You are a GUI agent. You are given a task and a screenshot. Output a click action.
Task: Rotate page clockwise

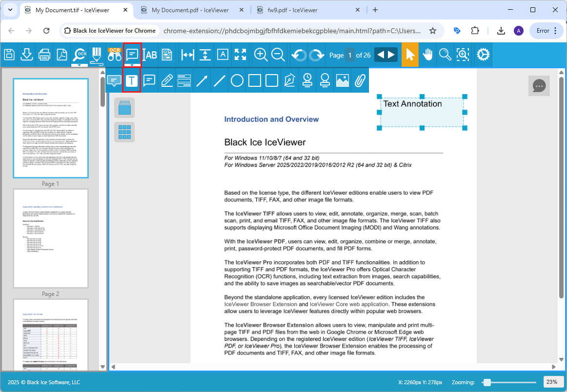316,55
